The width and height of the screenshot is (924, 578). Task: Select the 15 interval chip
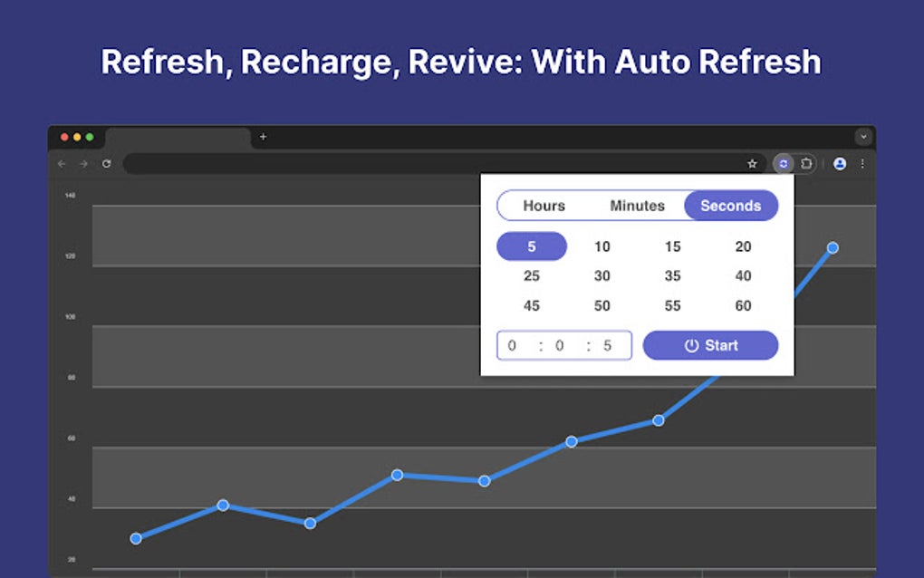[672, 246]
